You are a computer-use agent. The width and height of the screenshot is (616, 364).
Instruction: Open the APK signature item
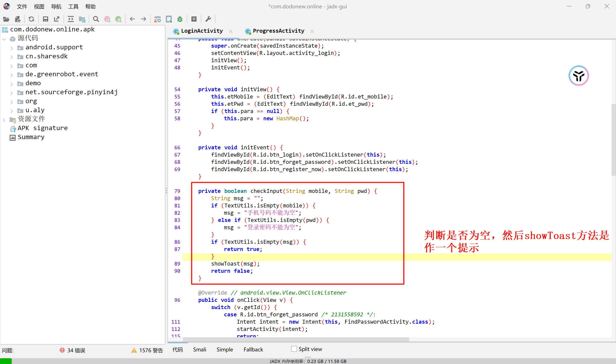point(43,128)
